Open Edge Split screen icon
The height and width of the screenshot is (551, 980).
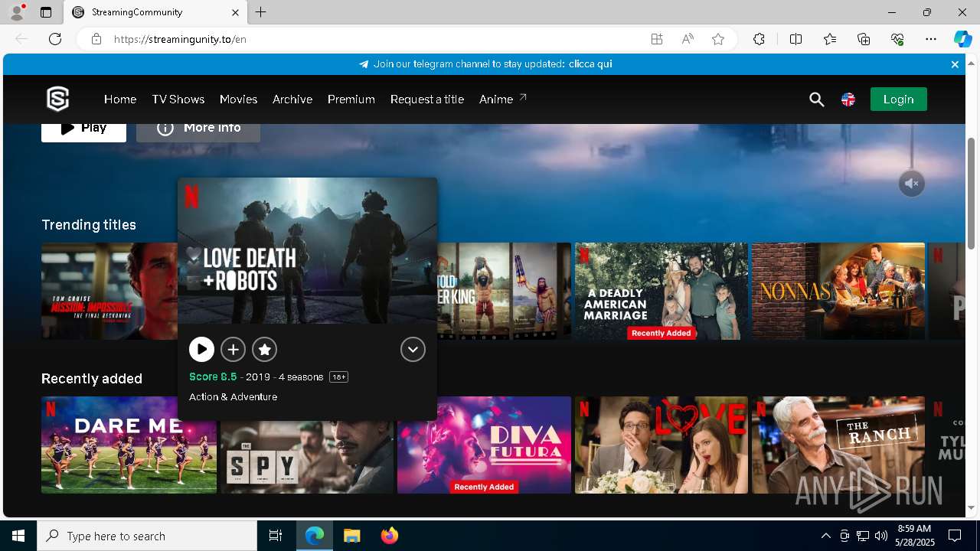pyautogui.click(x=795, y=39)
